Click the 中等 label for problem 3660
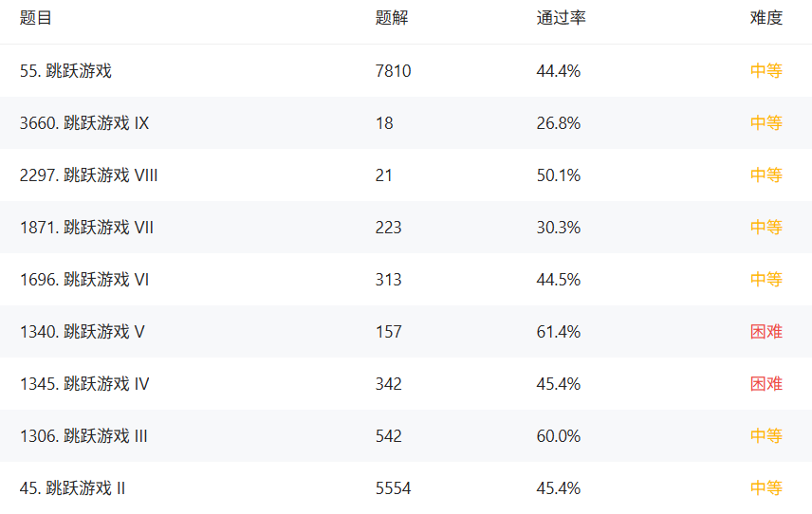 766,123
